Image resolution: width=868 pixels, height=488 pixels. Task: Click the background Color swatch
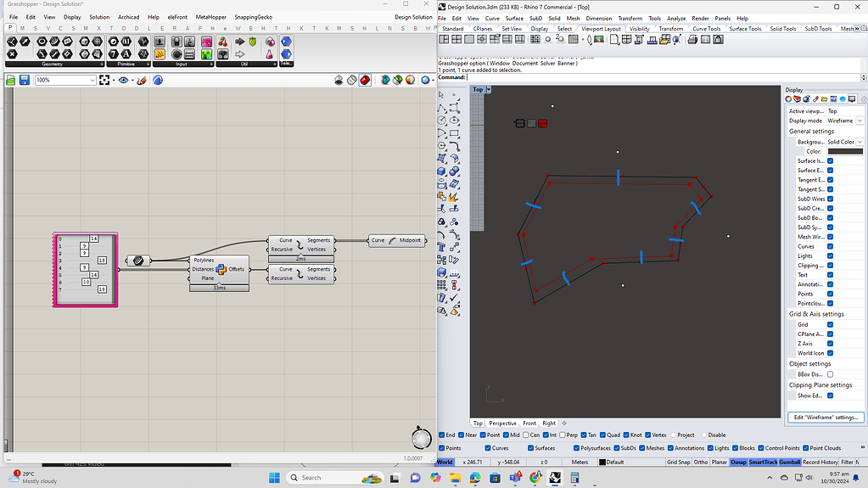pyautogui.click(x=844, y=151)
